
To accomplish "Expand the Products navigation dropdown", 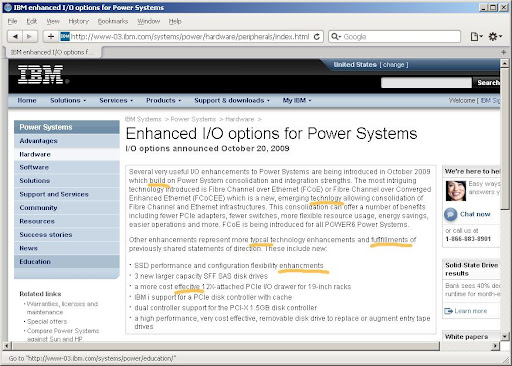I will [163, 100].
